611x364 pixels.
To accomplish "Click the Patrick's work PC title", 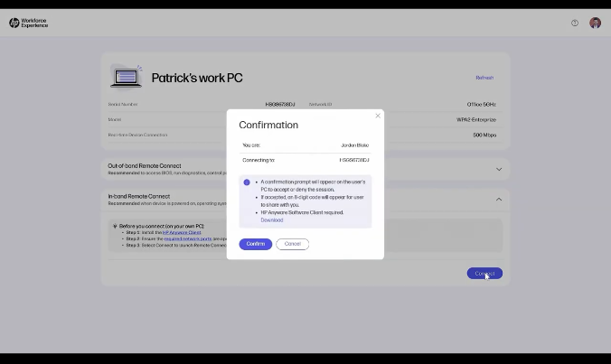I will (197, 78).
